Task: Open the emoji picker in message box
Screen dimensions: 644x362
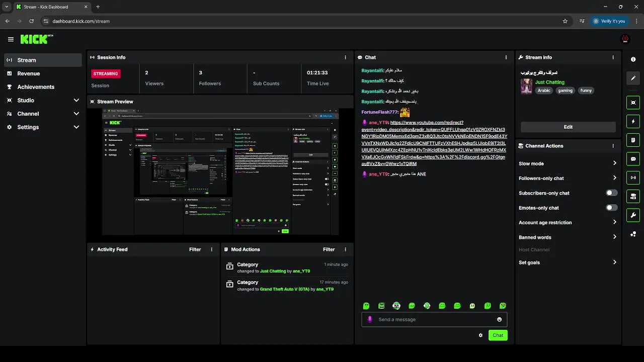Action: [499, 319]
